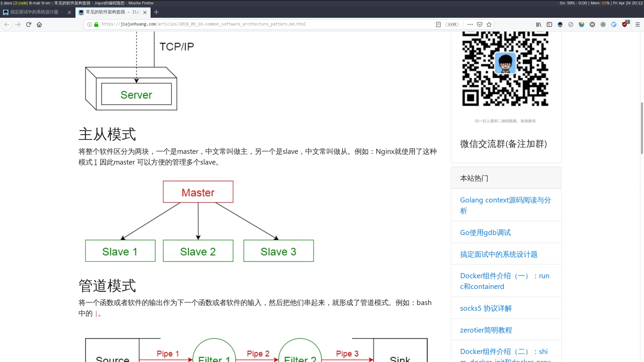644x362 pixels.
Task: Open the grey W extension icon
Action: pyautogui.click(x=592, y=24)
